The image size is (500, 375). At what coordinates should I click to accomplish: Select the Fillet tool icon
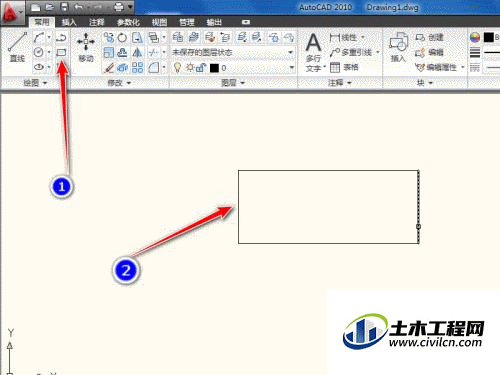(153, 68)
